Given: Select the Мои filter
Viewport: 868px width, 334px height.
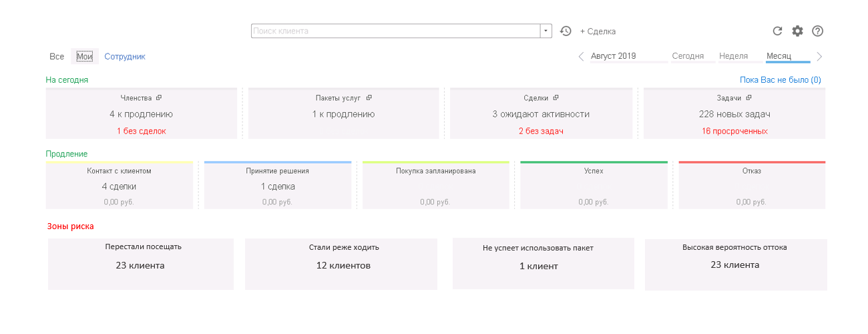Looking at the screenshot, I should [84, 57].
